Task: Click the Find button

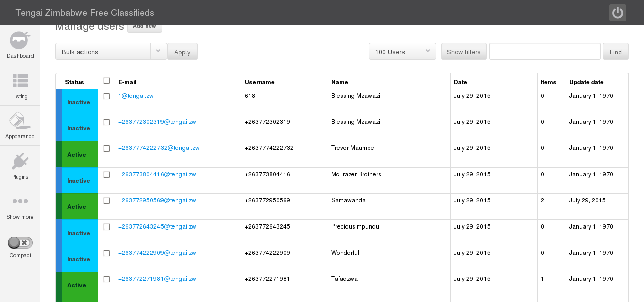Action: [616, 51]
